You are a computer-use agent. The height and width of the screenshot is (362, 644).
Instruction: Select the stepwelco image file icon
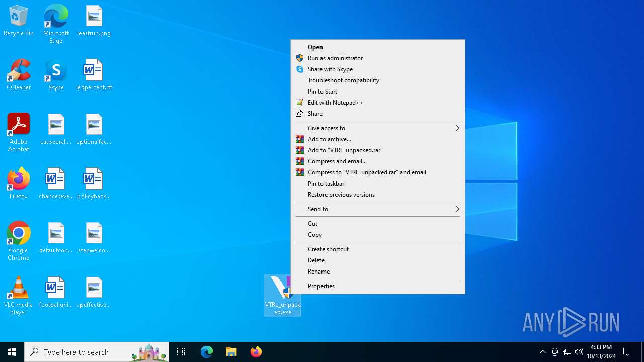coord(94,238)
